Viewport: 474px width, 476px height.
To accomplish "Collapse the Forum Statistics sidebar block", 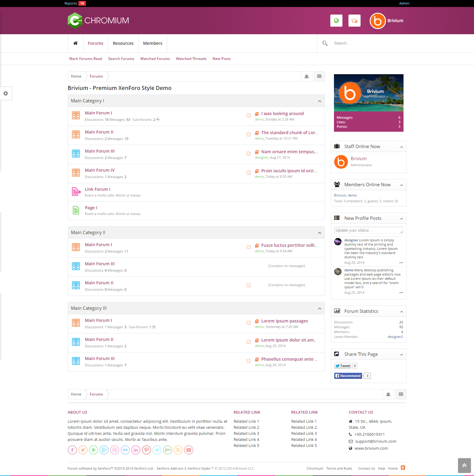I will click(x=401, y=312).
